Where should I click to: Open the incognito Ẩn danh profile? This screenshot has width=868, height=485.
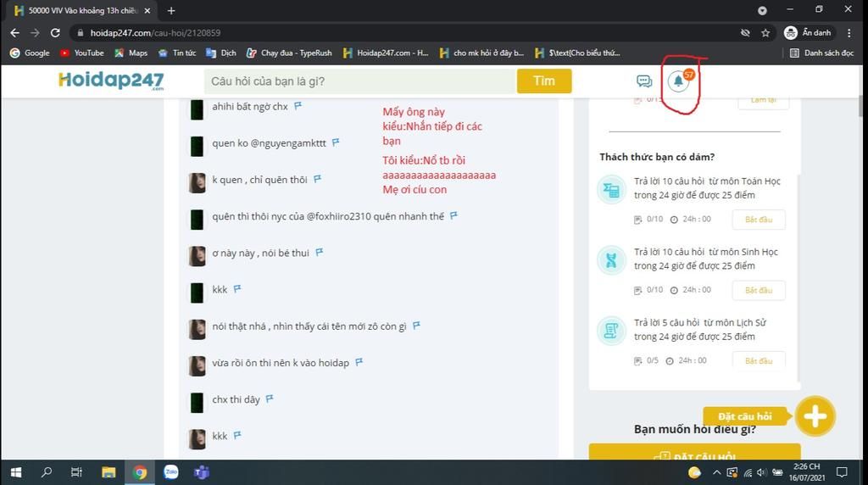coord(808,33)
